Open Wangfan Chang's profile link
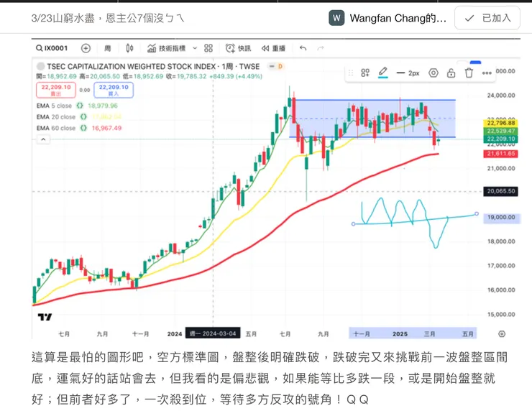 pyautogui.click(x=398, y=18)
